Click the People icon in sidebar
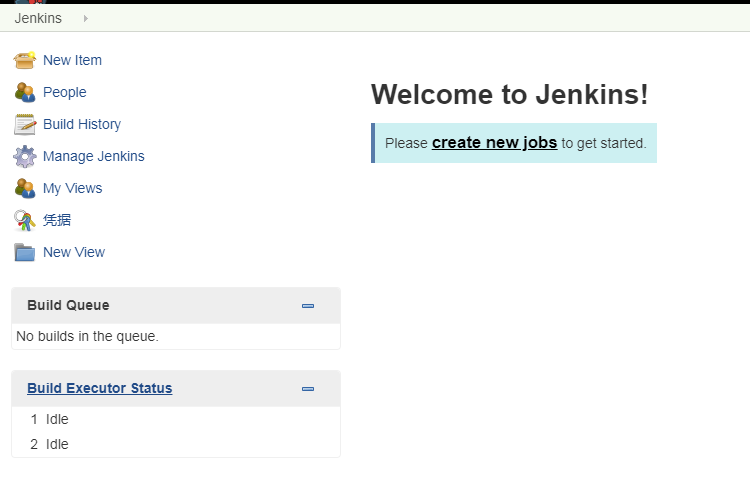This screenshot has width=750, height=486. (24, 92)
